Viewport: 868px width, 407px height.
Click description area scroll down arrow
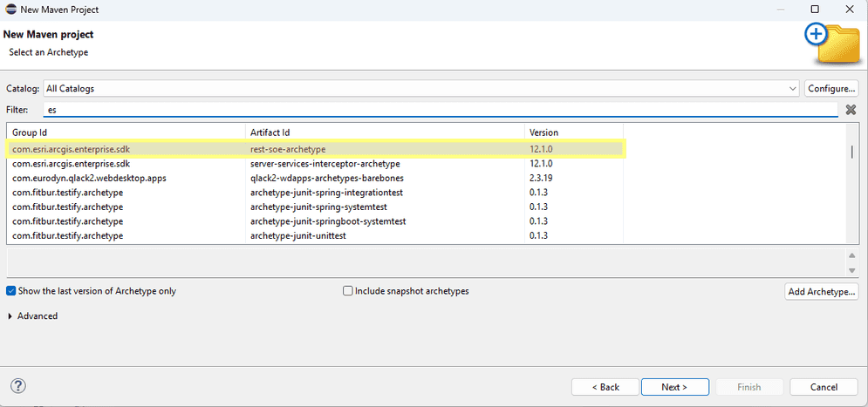coord(852,270)
